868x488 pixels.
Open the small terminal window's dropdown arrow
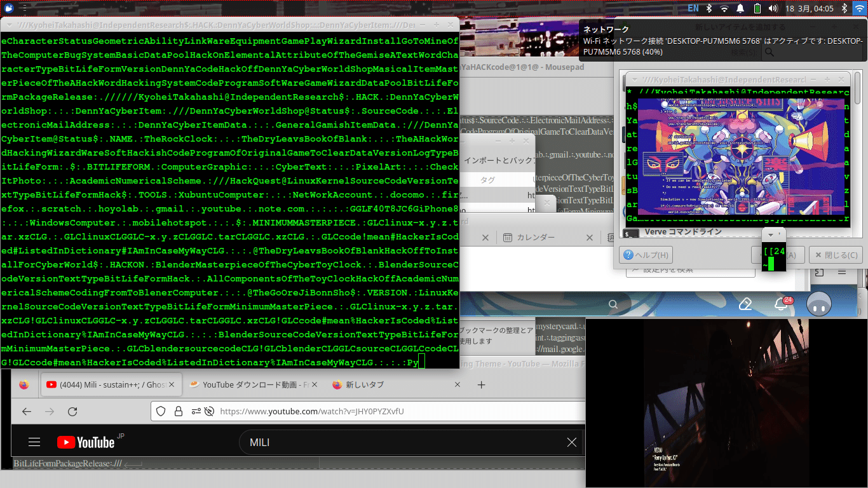[x=770, y=234]
